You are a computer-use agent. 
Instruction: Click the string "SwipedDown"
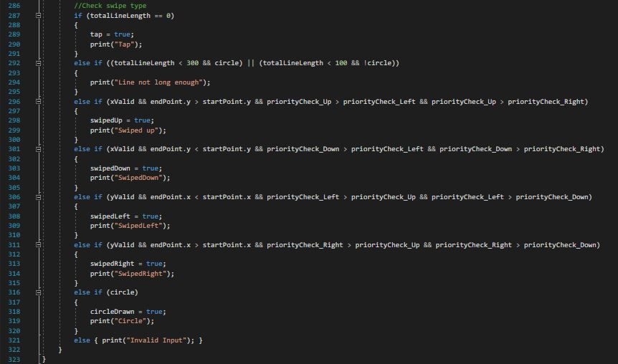tap(138, 178)
